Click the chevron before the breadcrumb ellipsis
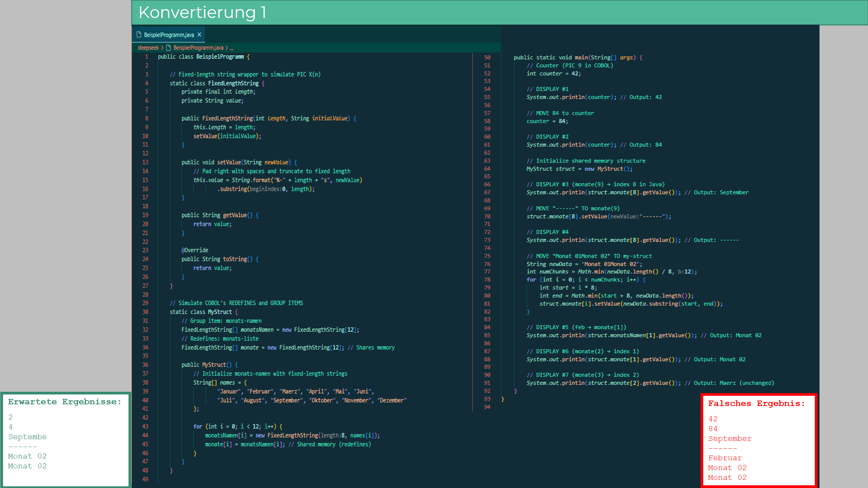This screenshot has height=488, width=868. 227,48
